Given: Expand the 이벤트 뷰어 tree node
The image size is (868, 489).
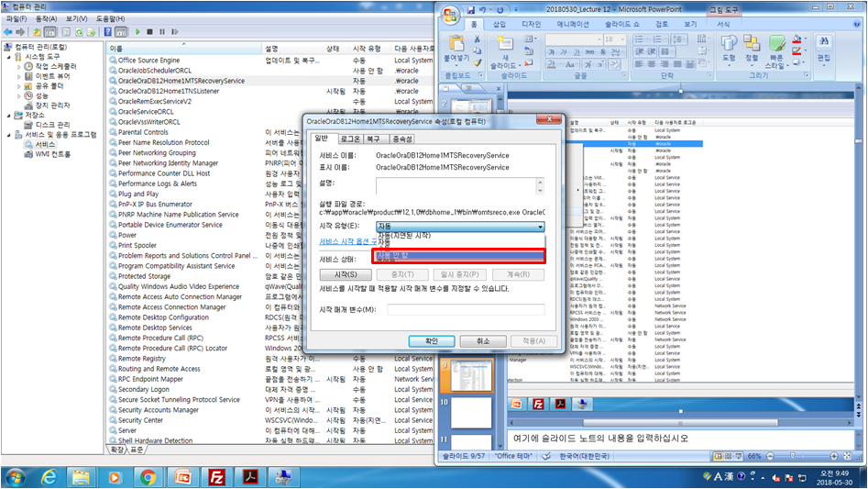Looking at the screenshot, I should pyautogui.click(x=19, y=76).
